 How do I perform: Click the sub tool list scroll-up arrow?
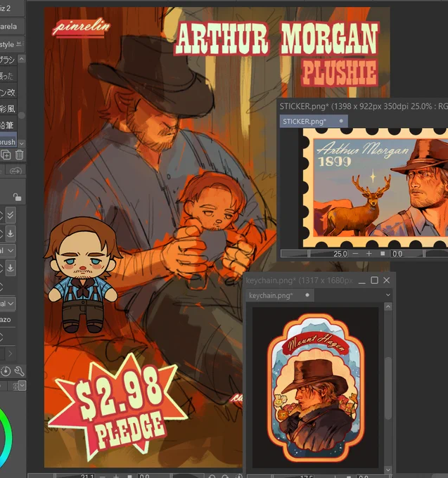click(x=21, y=58)
